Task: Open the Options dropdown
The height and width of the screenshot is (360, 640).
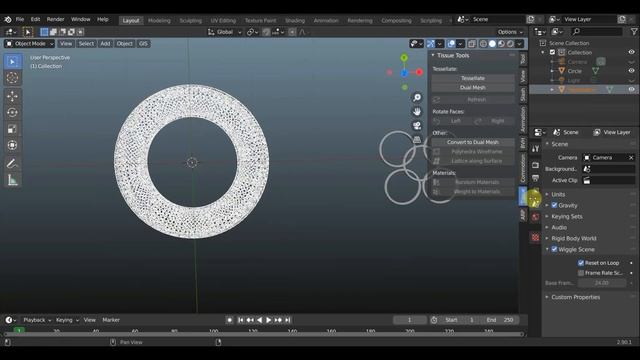Action: point(510,32)
